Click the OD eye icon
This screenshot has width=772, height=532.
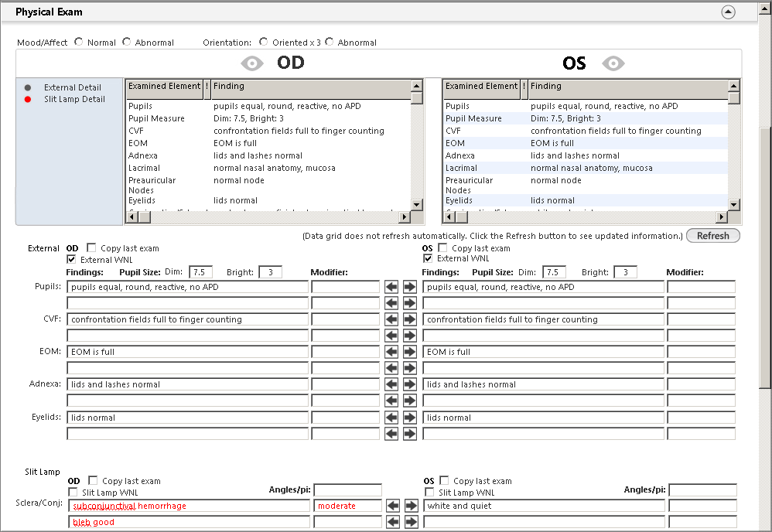point(252,63)
